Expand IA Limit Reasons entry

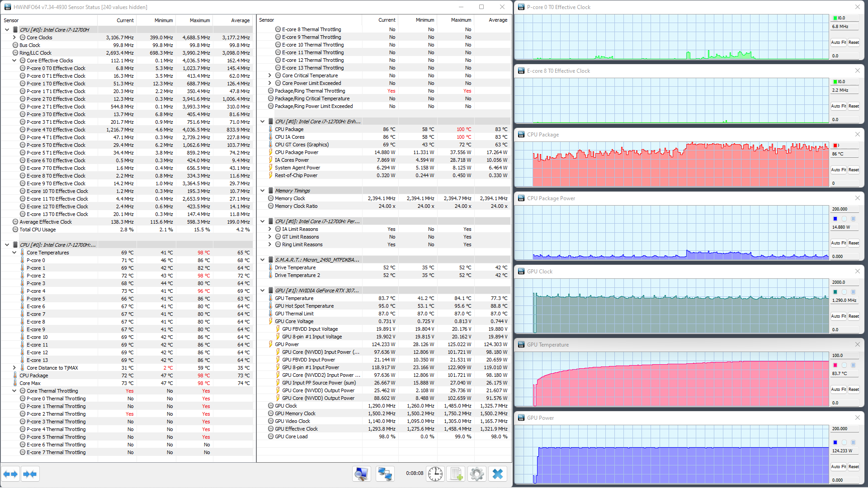pos(270,229)
